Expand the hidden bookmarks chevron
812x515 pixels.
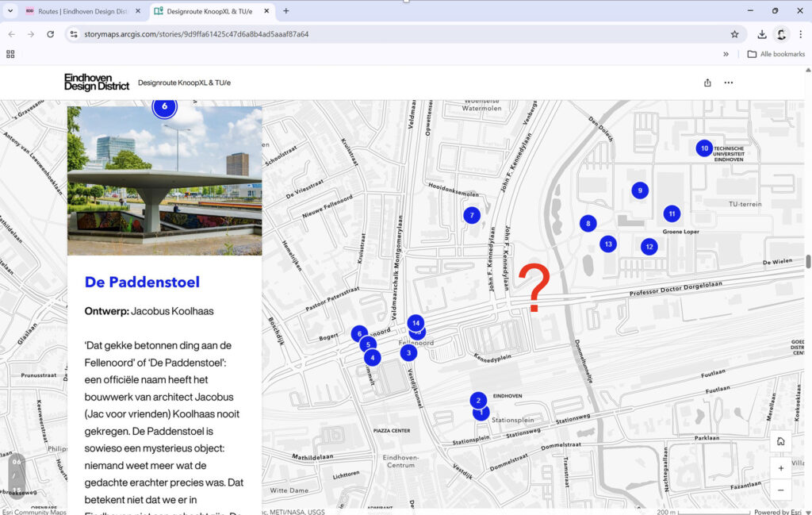pyautogui.click(x=726, y=54)
